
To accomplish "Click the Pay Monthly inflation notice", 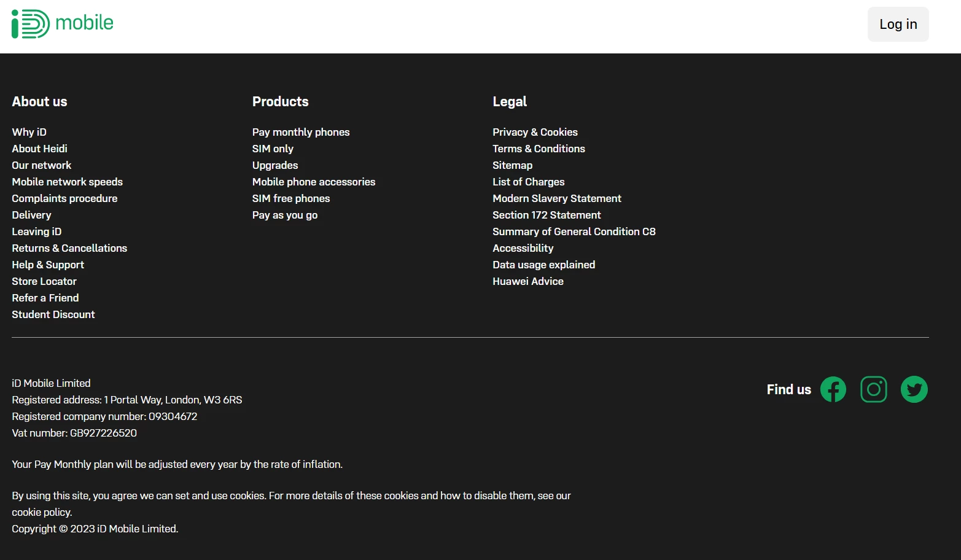I will [x=177, y=464].
